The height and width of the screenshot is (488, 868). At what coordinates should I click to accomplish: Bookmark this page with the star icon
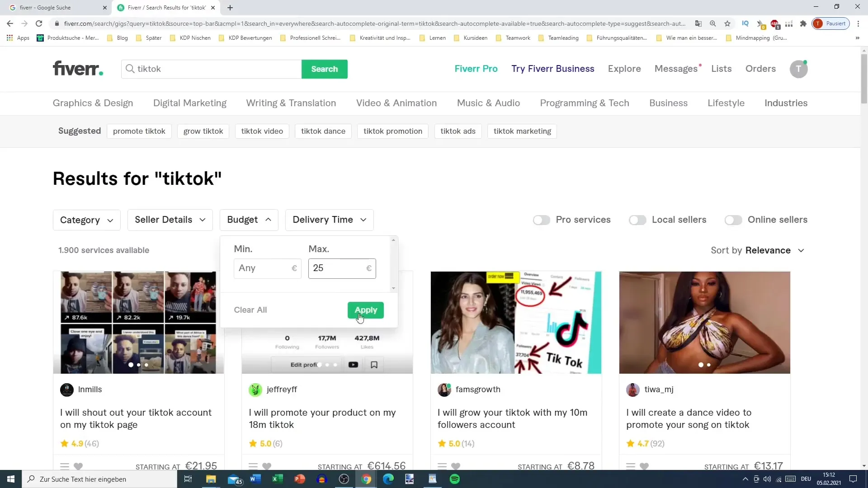727,23
